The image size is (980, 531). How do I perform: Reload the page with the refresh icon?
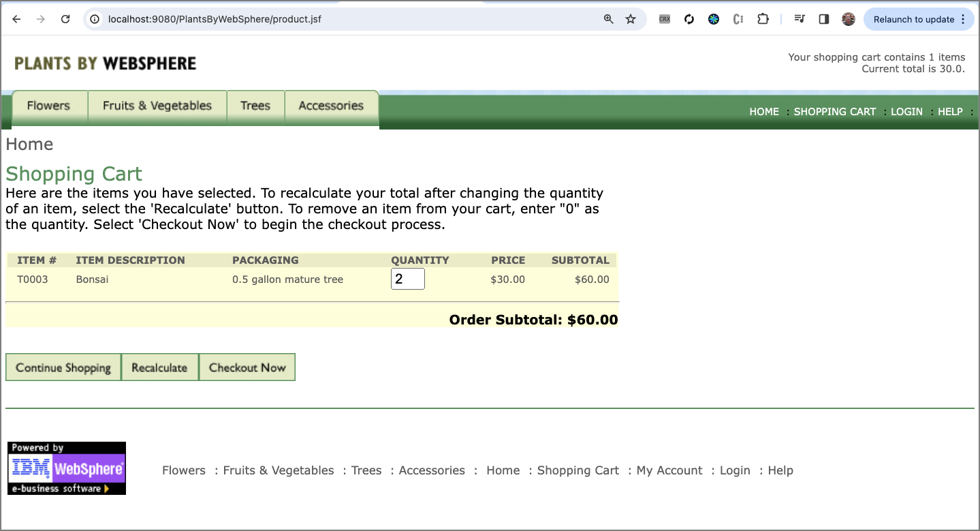point(65,19)
